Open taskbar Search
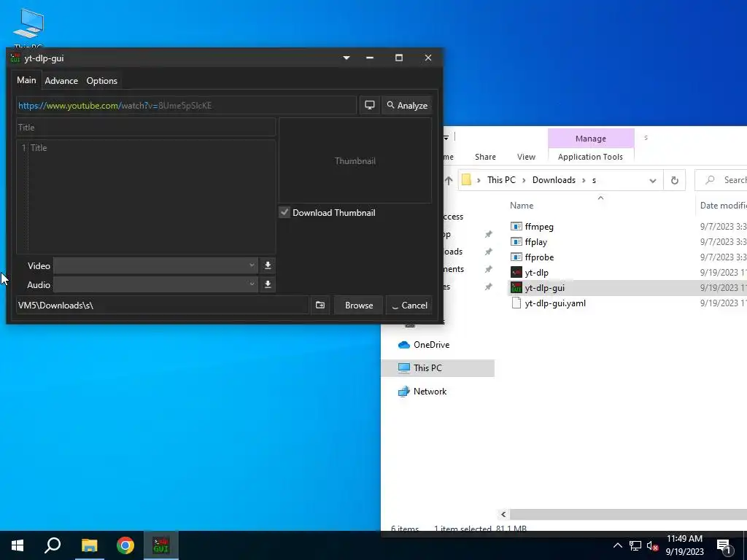 (x=53, y=545)
